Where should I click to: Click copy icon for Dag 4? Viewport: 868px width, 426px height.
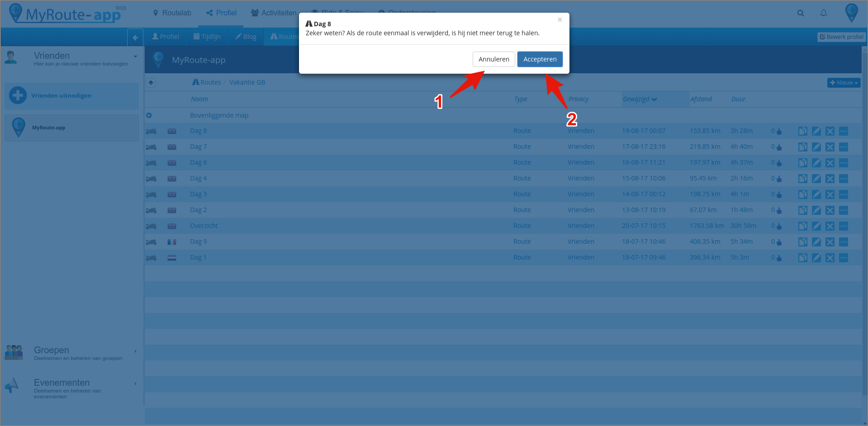pos(803,179)
